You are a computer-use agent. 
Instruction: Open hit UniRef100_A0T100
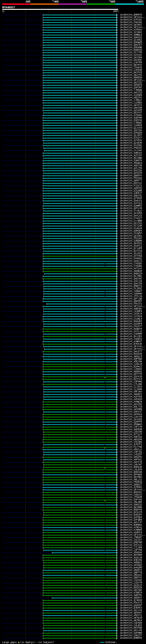pos(131,268)
